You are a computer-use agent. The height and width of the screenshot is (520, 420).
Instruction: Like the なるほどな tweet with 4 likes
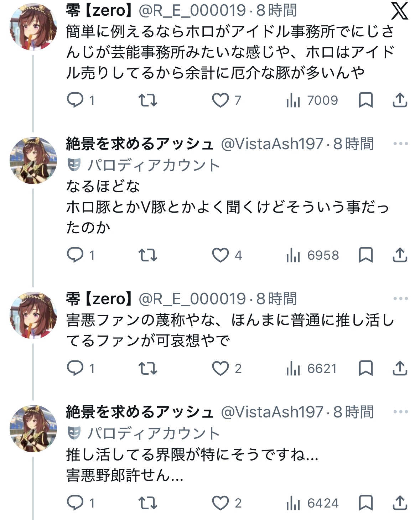click(221, 255)
